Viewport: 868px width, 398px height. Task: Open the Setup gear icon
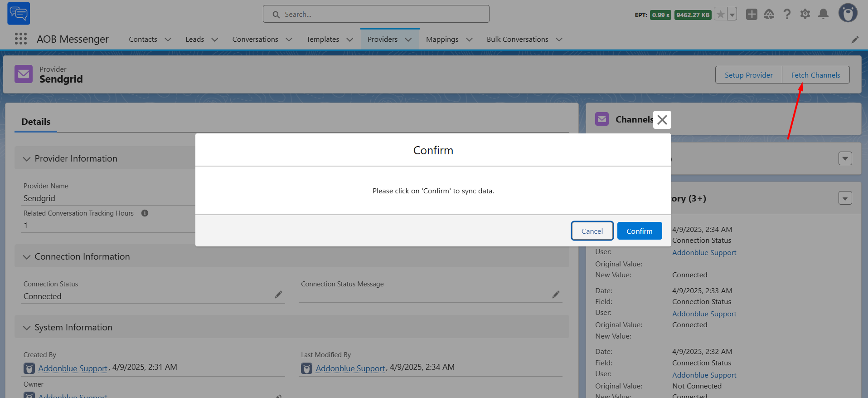pos(805,14)
